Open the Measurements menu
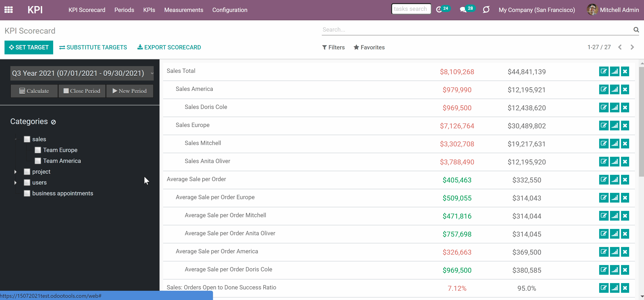The height and width of the screenshot is (300, 644). coord(183,10)
